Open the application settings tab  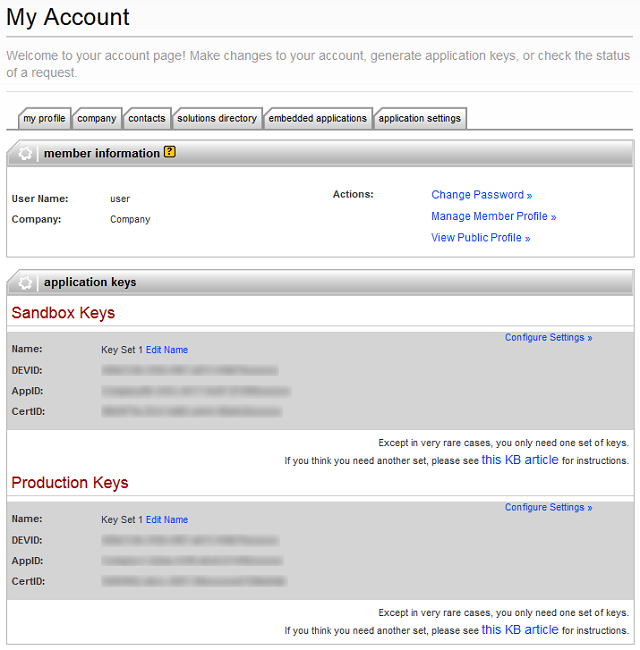(x=419, y=119)
